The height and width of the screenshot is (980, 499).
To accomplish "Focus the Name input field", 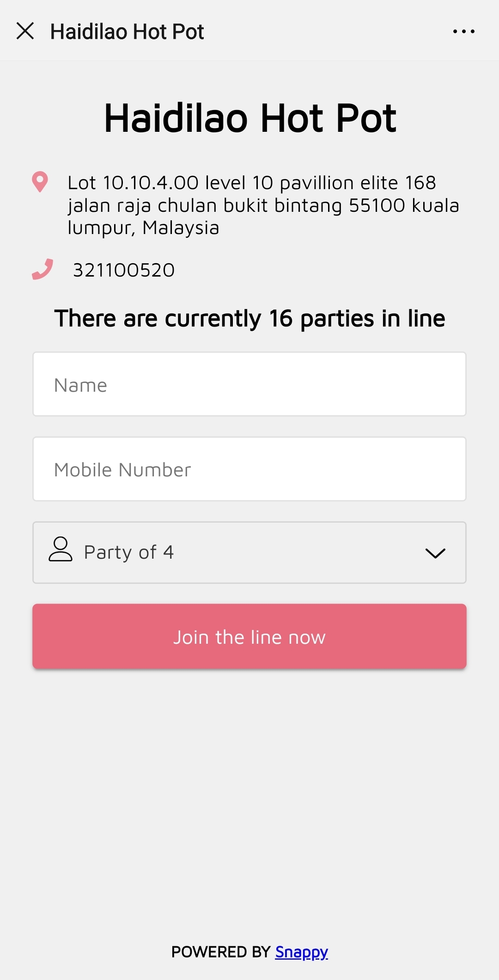I will tap(249, 384).
